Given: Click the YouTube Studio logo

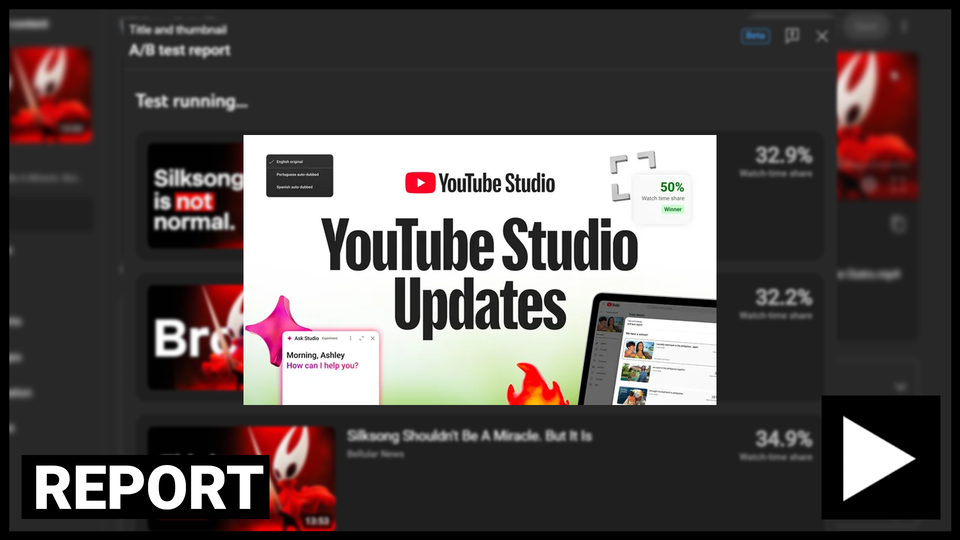Looking at the screenshot, I should click(480, 183).
